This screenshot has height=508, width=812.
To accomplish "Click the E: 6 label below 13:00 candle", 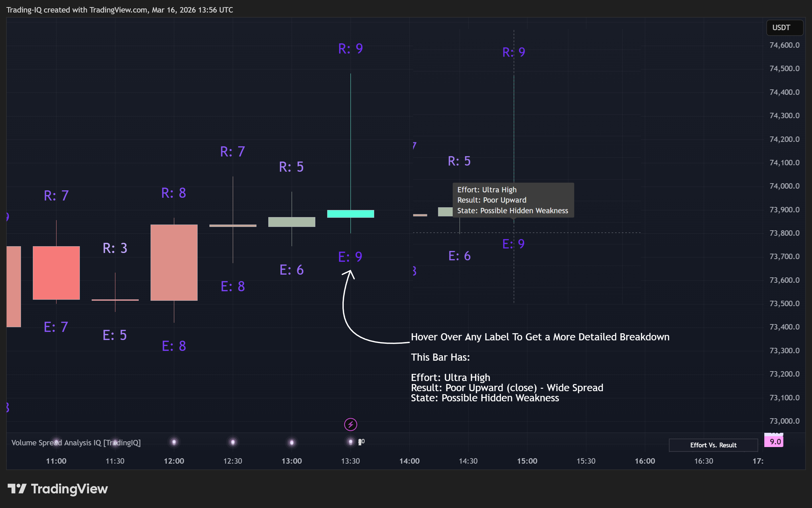I will (292, 270).
